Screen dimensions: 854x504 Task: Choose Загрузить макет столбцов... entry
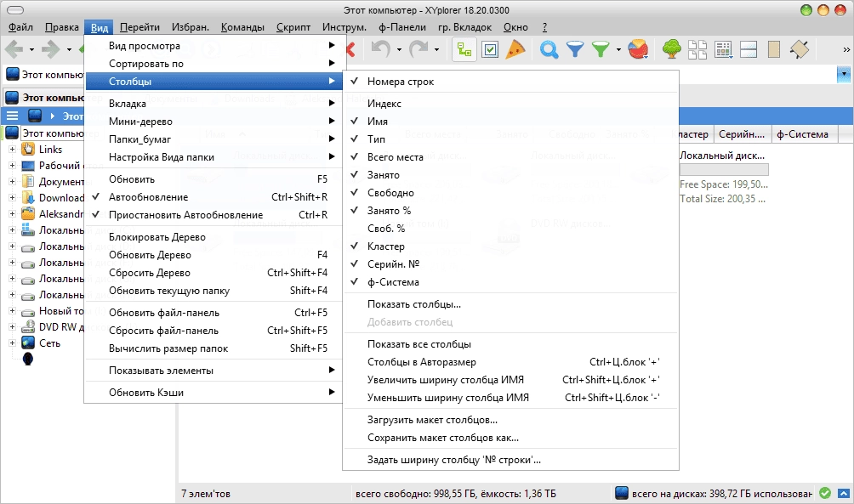click(x=510, y=420)
